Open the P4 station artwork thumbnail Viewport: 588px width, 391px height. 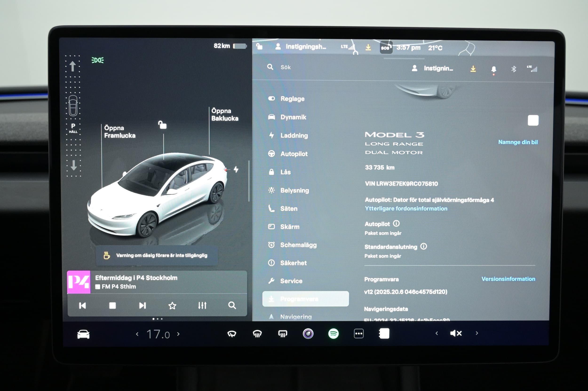click(79, 282)
